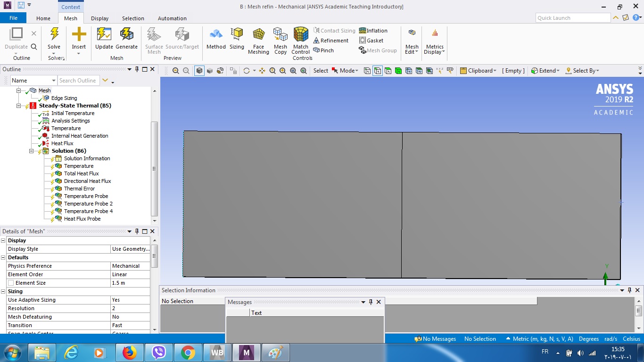The height and width of the screenshot is (362, 644).
Task: Activate the Rotate tool in the graphics toolbar
Action: coord(246,71)
